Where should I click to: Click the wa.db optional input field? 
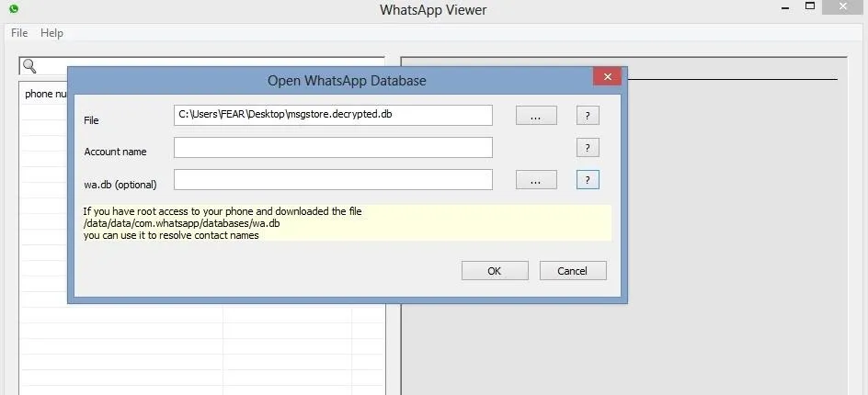pos(333,180)
